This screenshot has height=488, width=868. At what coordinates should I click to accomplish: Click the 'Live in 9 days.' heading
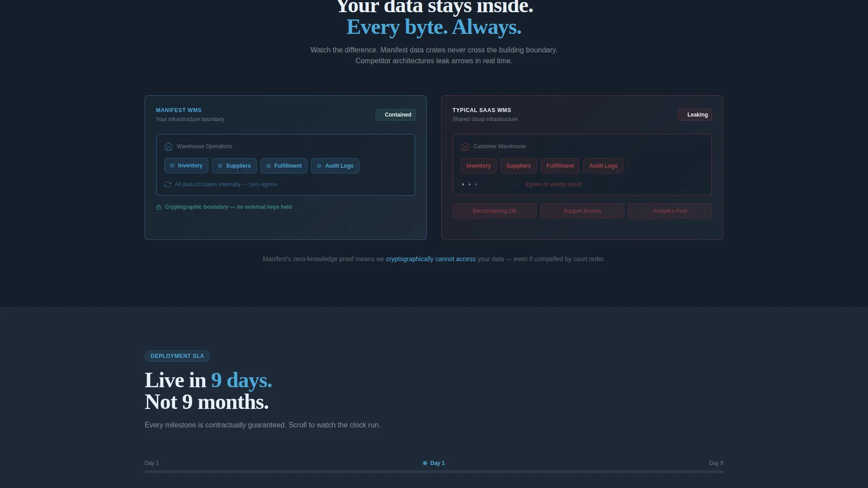click(x=208, y=380)
